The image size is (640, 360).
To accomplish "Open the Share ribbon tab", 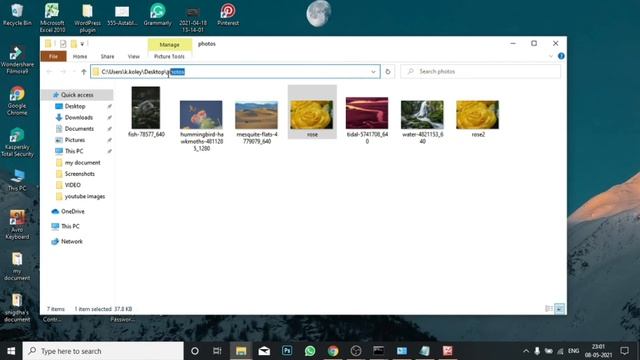I will click(107, 56).
